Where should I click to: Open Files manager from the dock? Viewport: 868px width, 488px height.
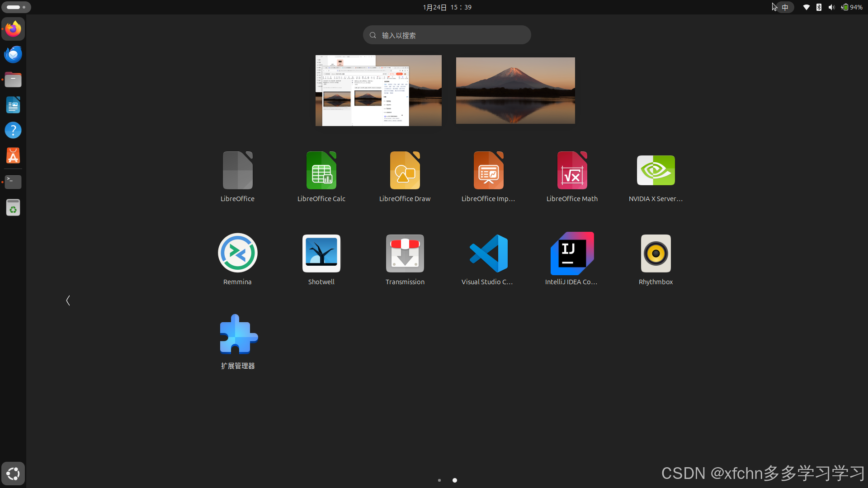[x=13, y=80]
